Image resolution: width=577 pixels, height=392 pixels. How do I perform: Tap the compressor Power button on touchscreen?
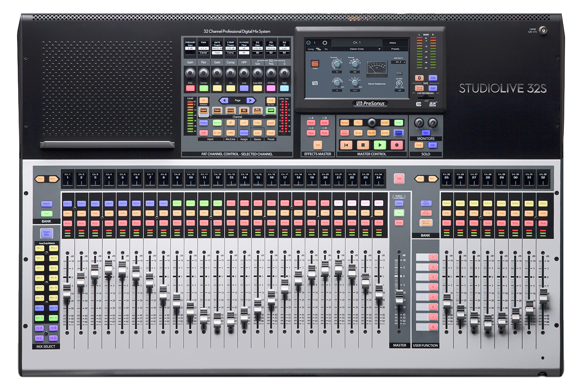tap(315, 64)
